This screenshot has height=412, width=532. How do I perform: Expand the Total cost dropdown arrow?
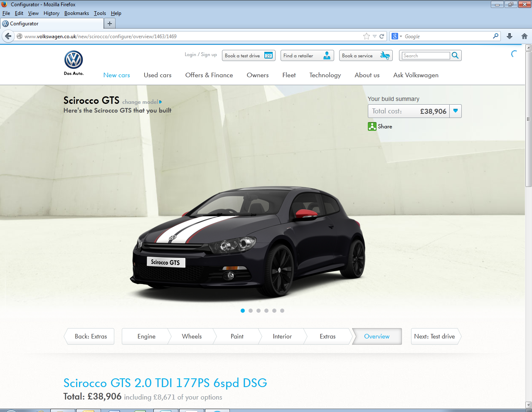pyautogui.click(x=456, y=111)
